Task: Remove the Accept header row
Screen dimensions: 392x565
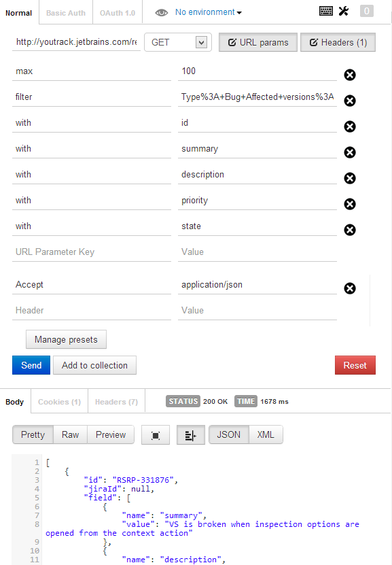Action: (x=350, y=288)
